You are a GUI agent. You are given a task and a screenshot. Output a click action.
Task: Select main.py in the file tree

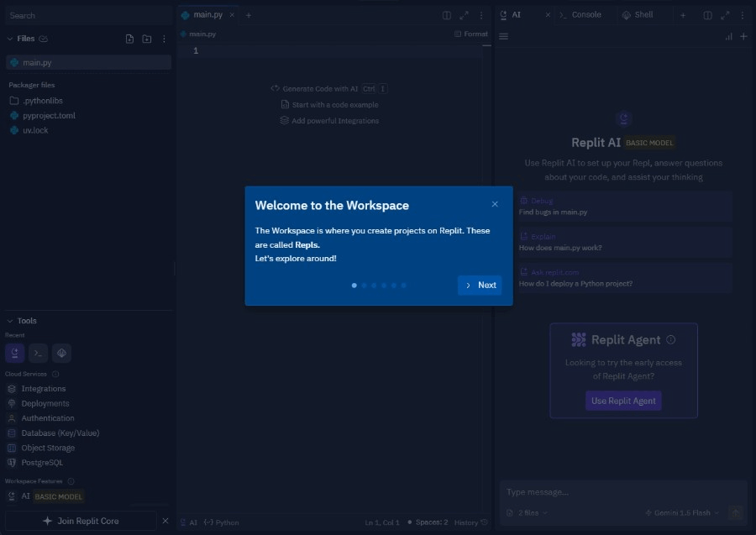89,62
